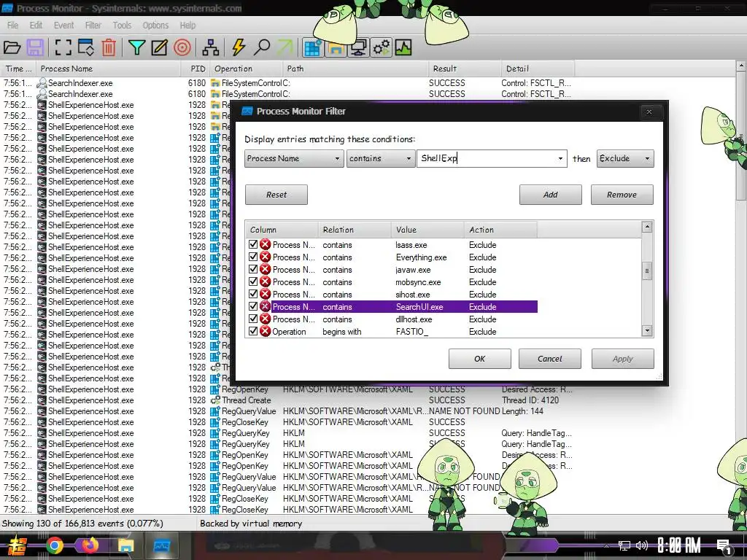This screenshot has height=560, width=747.
Task: Open the Start menu button
Action: point(18,545)
